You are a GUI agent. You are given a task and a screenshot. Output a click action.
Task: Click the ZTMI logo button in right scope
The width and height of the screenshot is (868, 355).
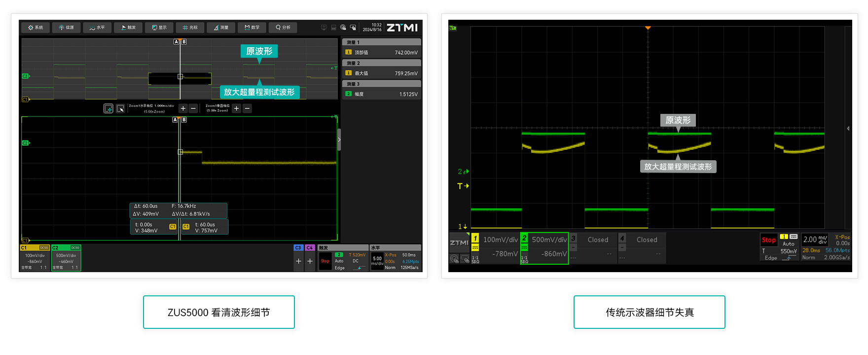point(459,243)
